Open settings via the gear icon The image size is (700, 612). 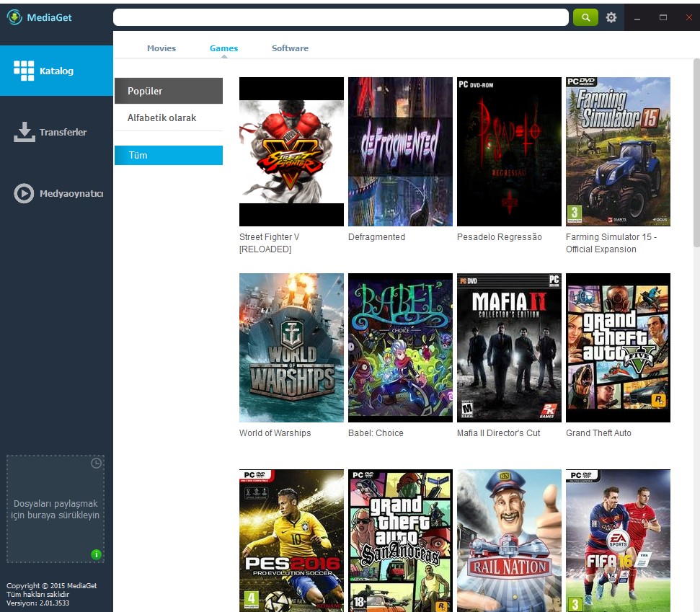pos(611,17)
